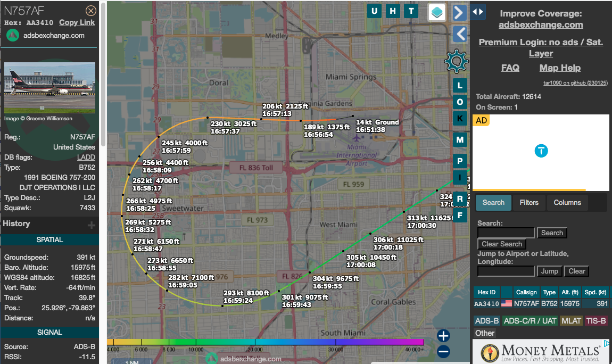
Task: Focus the Jump to Airport input field
Action: pyautogui.click(x=506, y=271)
